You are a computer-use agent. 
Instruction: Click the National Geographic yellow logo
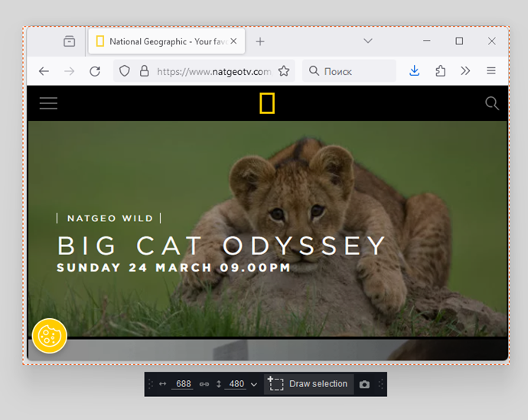(267, 103)
